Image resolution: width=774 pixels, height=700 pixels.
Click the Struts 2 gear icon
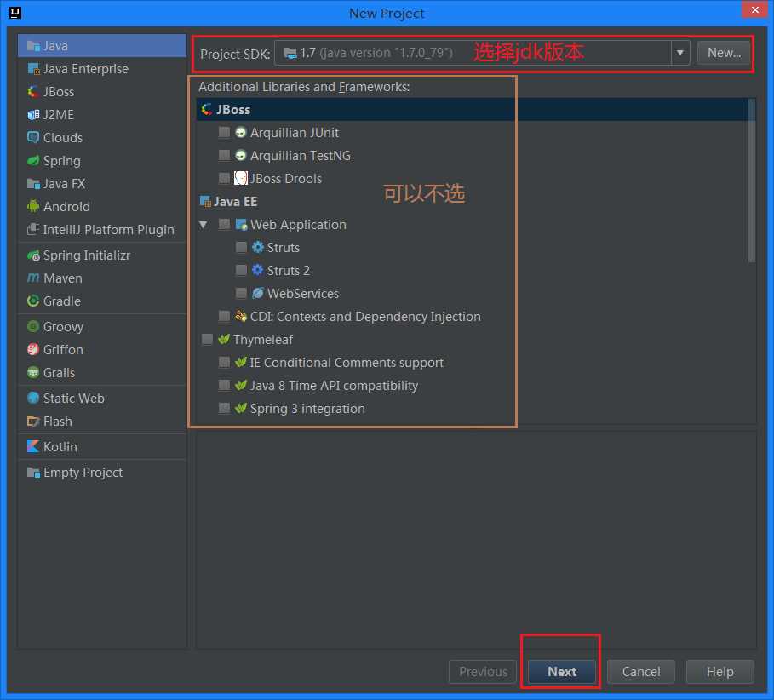pyautogui.click(x=258, y=270)
